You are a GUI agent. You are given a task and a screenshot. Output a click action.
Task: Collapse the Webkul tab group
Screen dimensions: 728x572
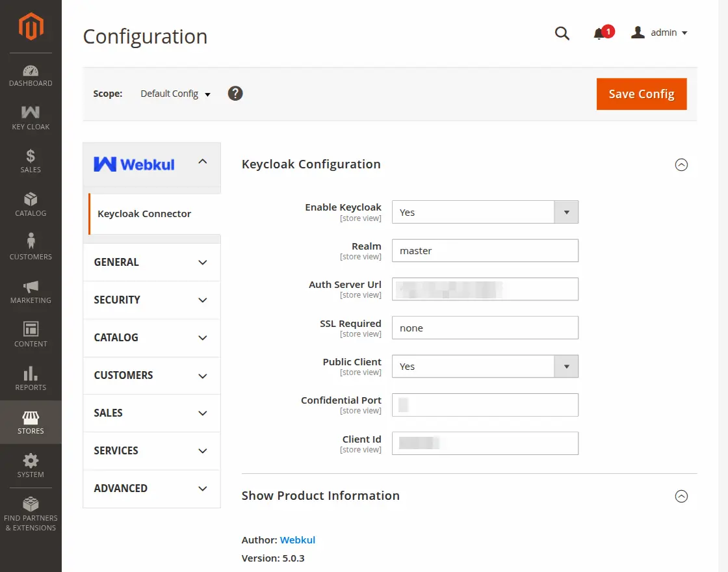pyautogui.click(x=152, y=163)
